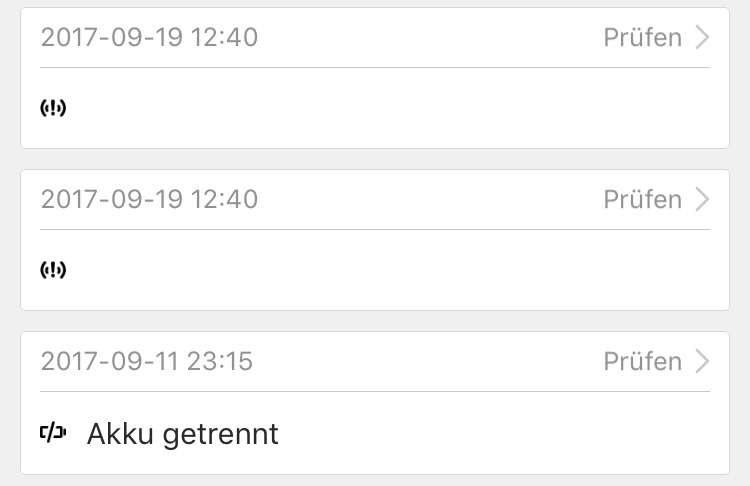Click the divider line in the second card

click(375, 229)
